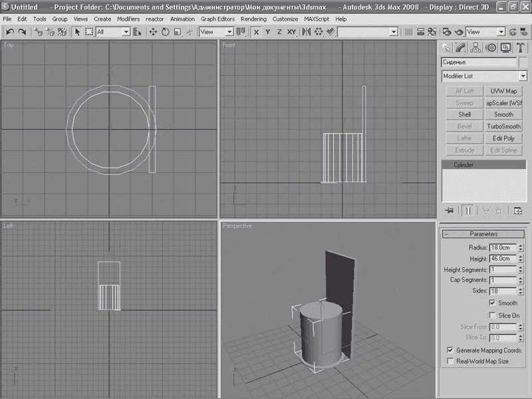
Task: Click the Undo arrow in the toolbar
Action: (x=10, y=32)
